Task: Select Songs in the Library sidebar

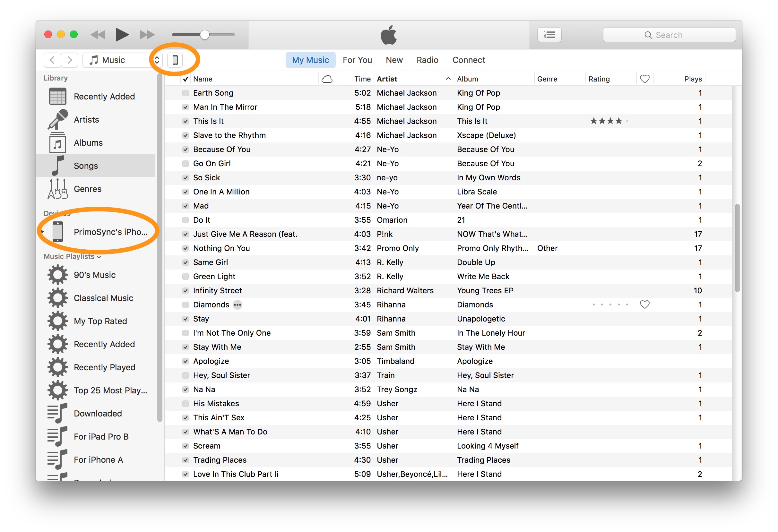Action: 95,166
